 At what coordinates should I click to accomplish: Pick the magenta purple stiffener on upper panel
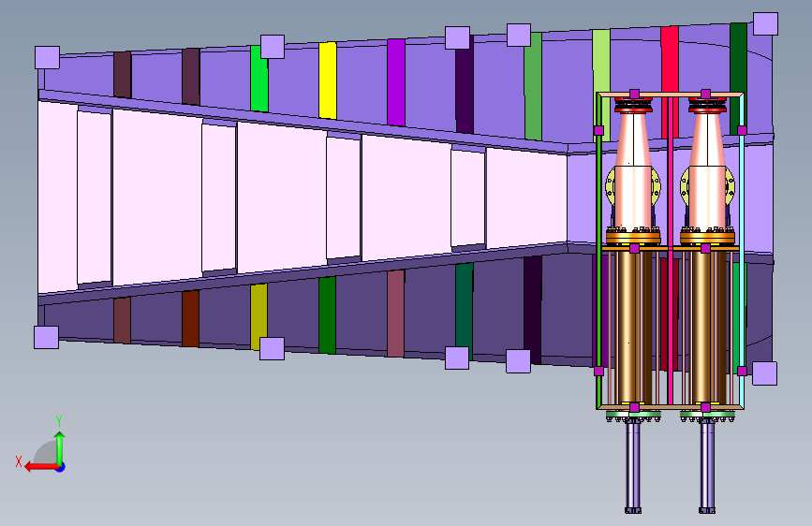coord(396,81)
